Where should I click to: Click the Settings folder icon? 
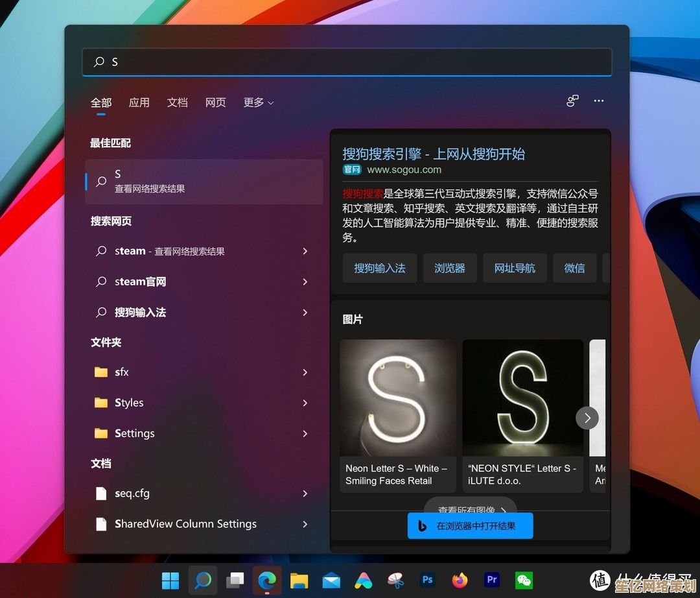click(x=101, y=433)
